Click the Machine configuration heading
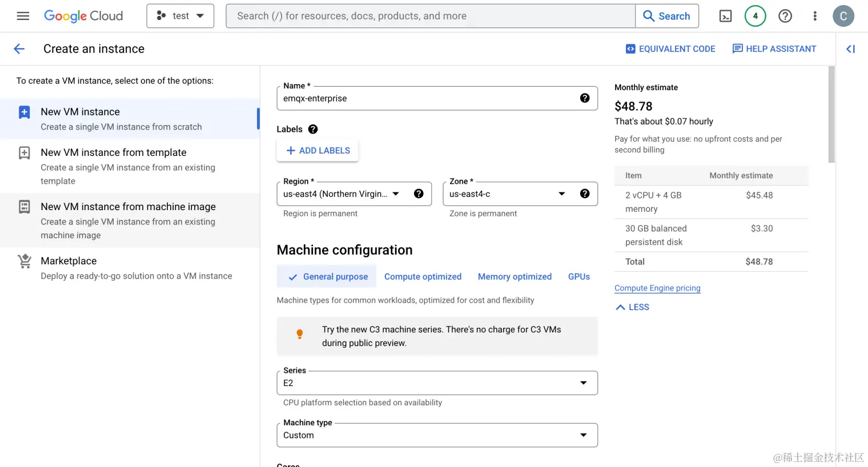Viewport: 868px width, 467px height. [x=344, y=250]
